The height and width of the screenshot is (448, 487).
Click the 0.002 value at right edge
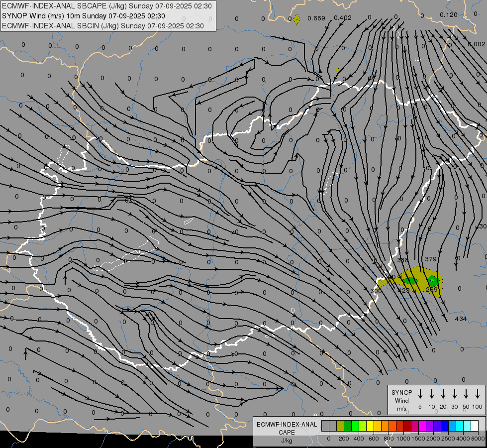tap(477, 44)
